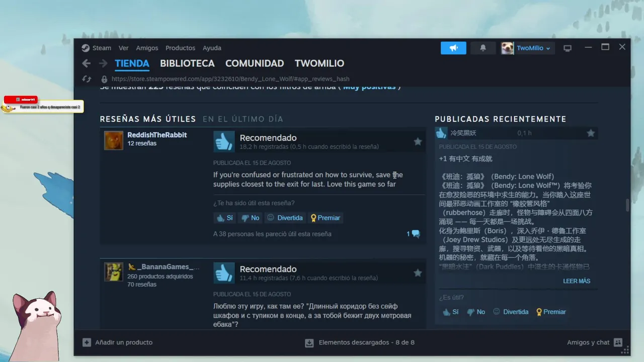644x362 pixels.
Task: Open Amigos y chat
Action: tap(595, 342)
